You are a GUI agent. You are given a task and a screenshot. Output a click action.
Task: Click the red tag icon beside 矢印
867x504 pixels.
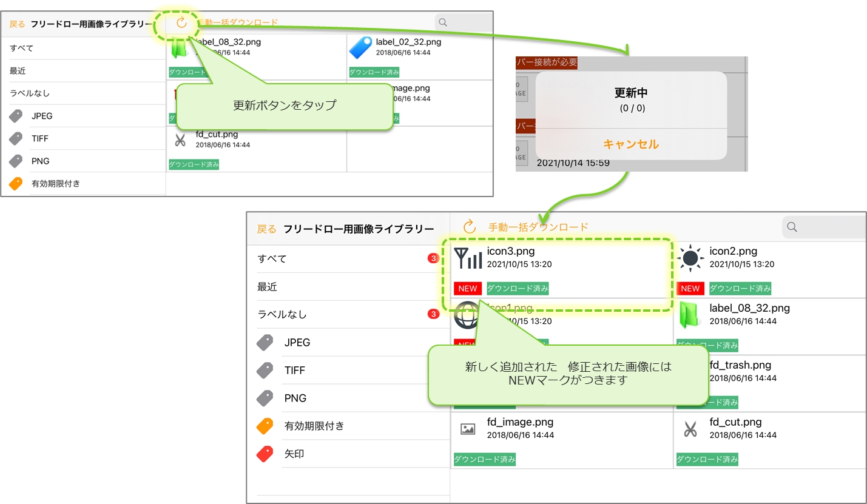265,454
